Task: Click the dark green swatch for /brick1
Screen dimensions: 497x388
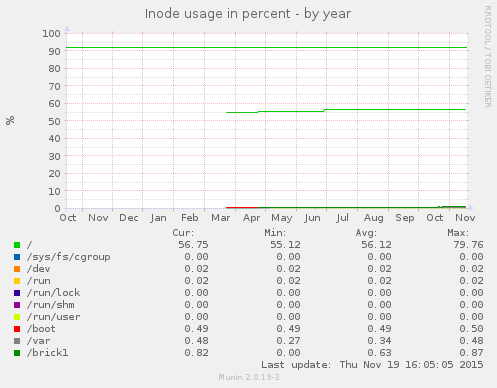Action: (17, 353)
